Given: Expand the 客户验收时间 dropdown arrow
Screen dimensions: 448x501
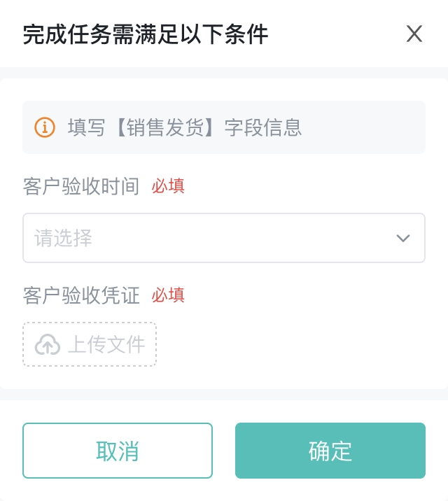Looking at the screenshot, I should coord(402,238).
